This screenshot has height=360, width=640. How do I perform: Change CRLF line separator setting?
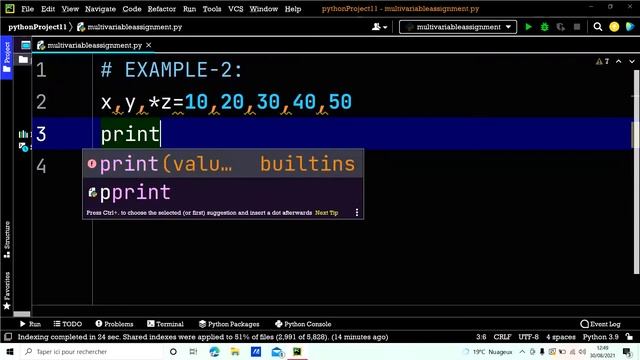pos(502,337)
